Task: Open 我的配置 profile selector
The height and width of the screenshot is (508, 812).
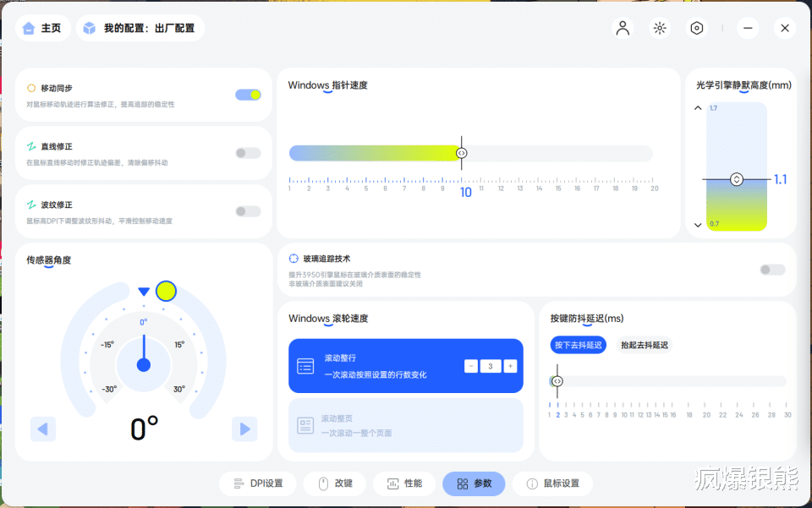Action: pos(140,28)
